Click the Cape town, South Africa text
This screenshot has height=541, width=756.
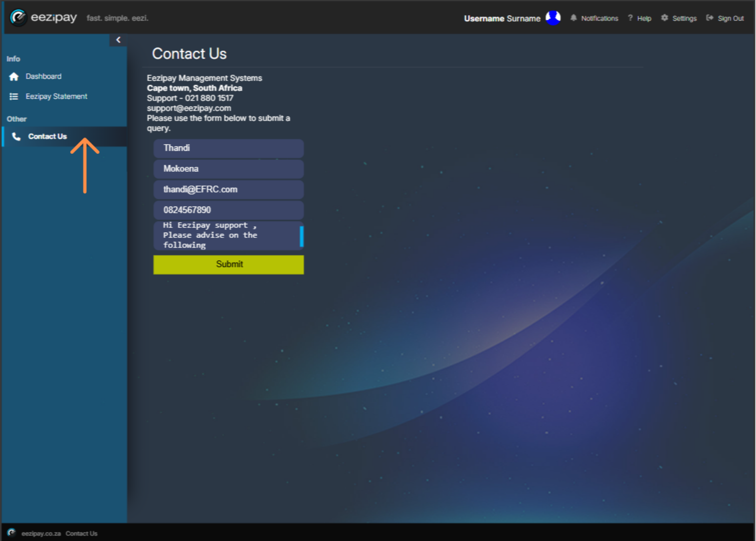tap(195, 88)
